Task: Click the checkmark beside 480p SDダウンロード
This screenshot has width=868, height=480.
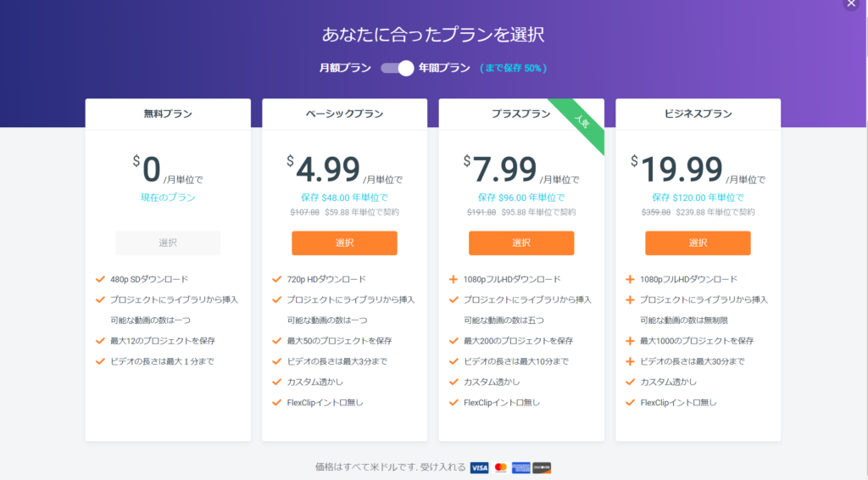Action: coord(100,280)
